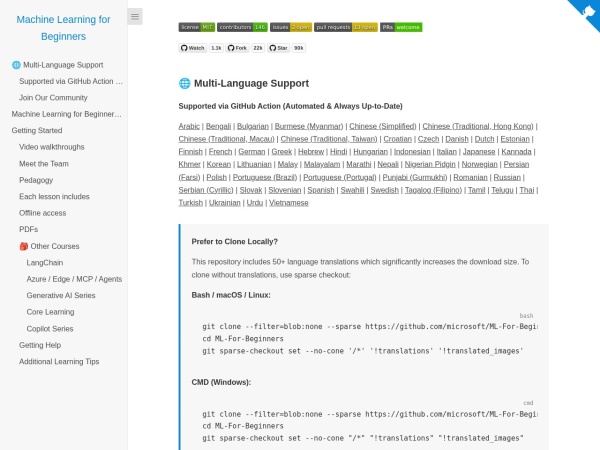Click the 22k forks count

258,48
